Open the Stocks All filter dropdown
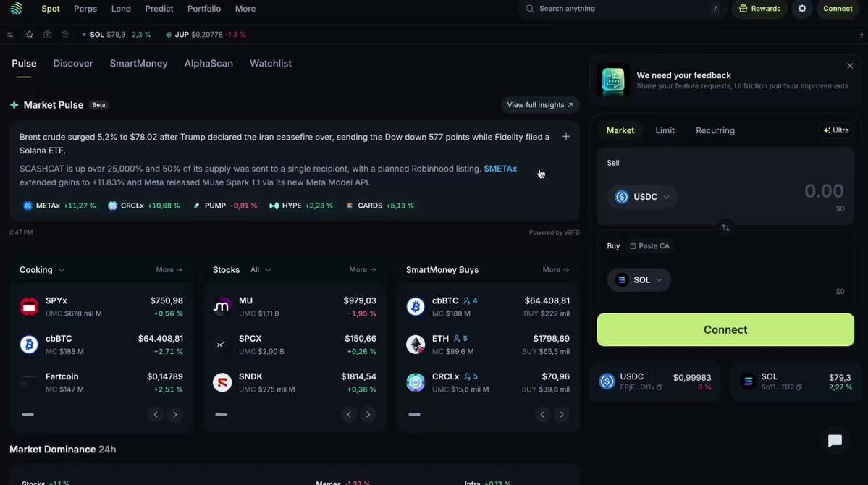The image size is (868, 485). [x=260, y=269]
